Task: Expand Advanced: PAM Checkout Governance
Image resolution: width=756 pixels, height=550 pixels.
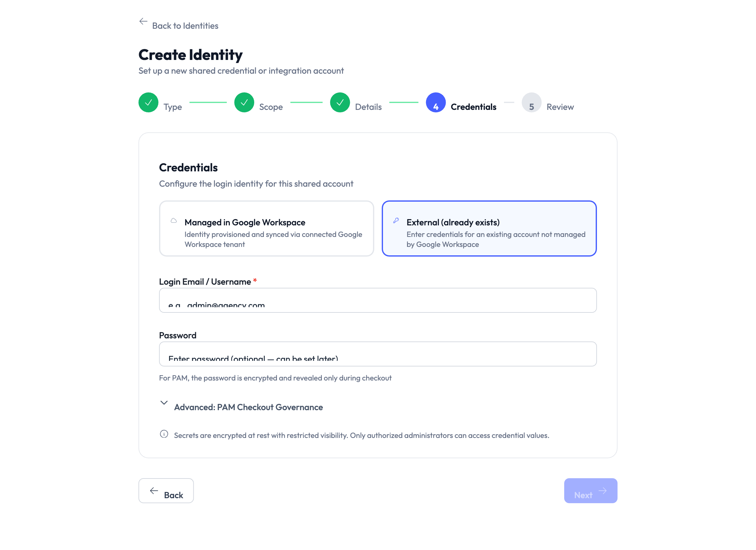Action: 248,407
